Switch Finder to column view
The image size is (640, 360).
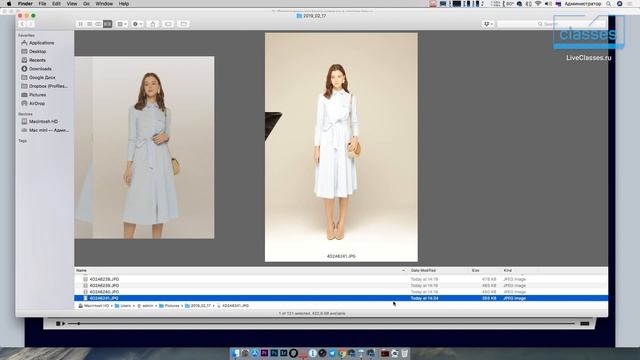pos(98,24)
